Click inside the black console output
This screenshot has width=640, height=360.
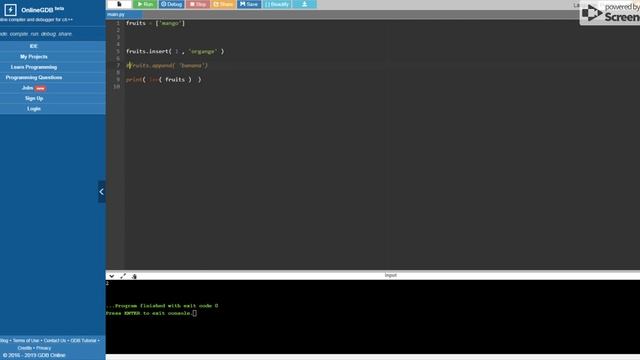[373, 317]
